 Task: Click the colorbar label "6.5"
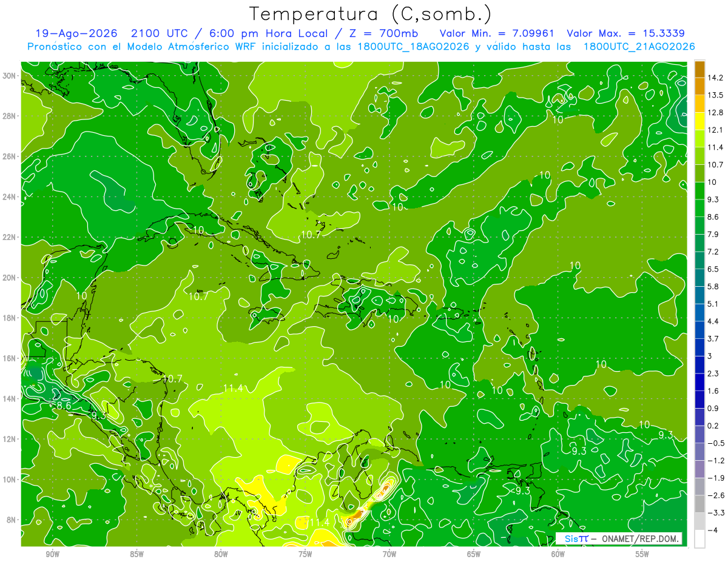tap(713, 269)
